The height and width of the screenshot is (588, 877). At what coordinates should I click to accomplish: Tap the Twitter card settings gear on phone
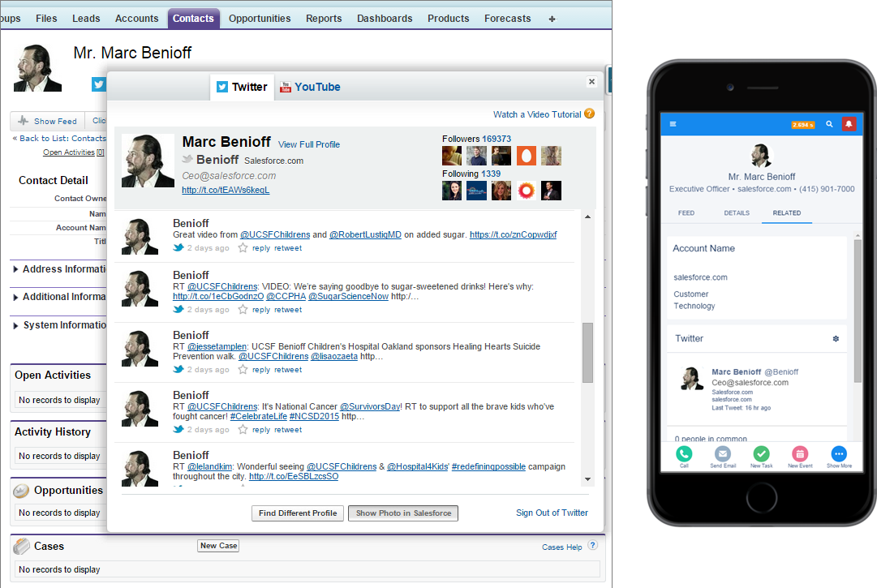tap(836, 339)
